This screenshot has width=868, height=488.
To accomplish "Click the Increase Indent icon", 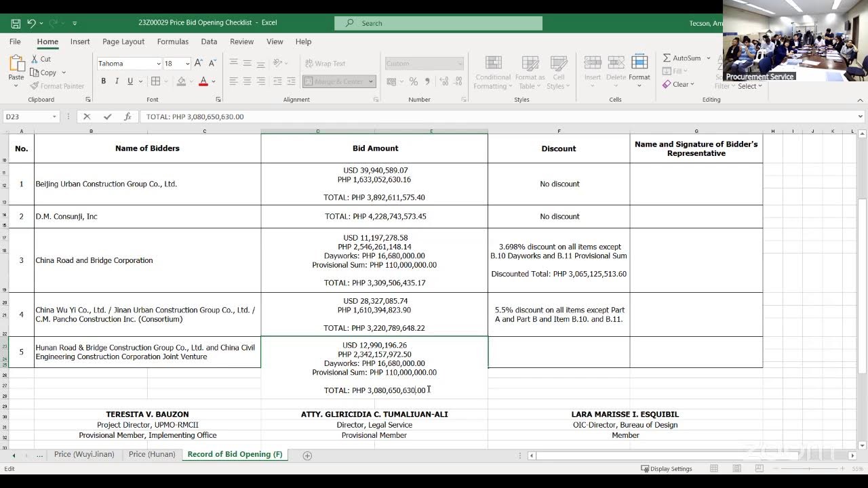I will point(290,81).
